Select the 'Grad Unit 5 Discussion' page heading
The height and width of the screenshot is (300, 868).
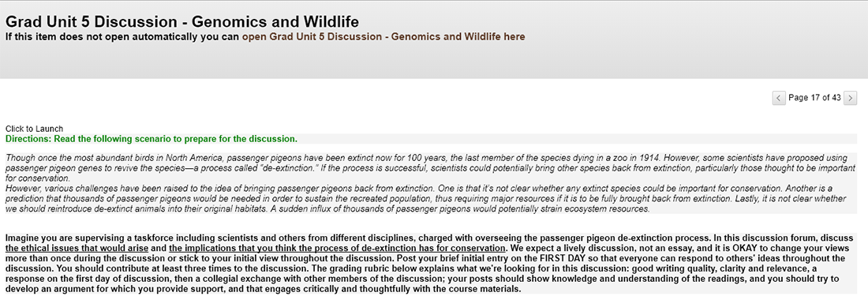coord(182,22)
